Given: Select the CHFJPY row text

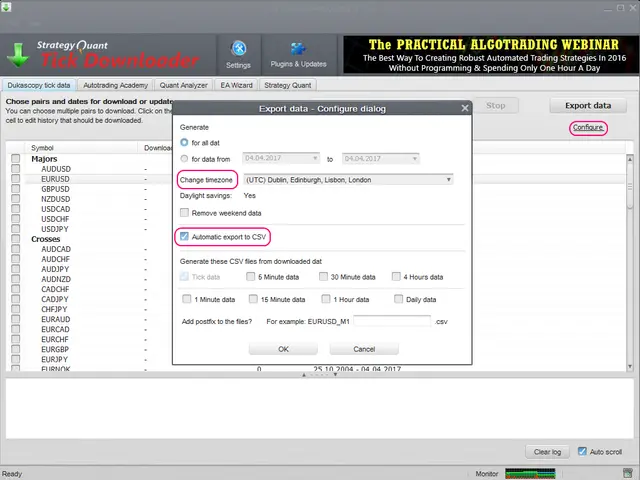Looking at the screenshot, I should [x=54, y=309].
